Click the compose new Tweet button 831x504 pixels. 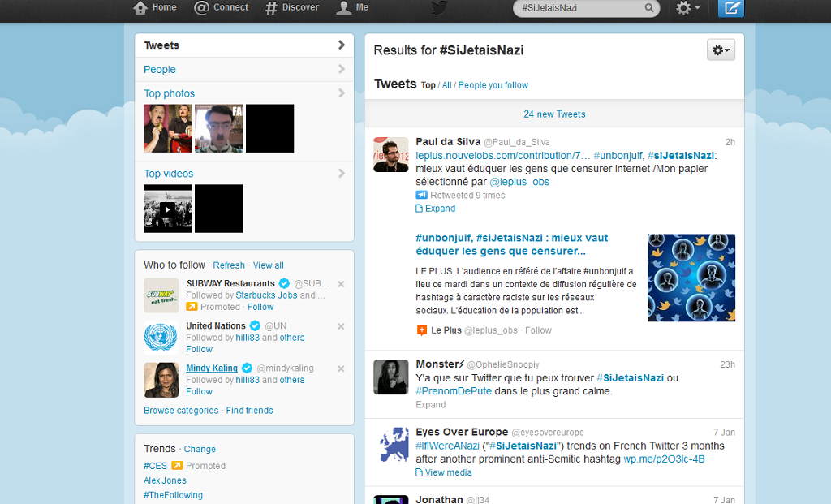[x=731, y=8]
